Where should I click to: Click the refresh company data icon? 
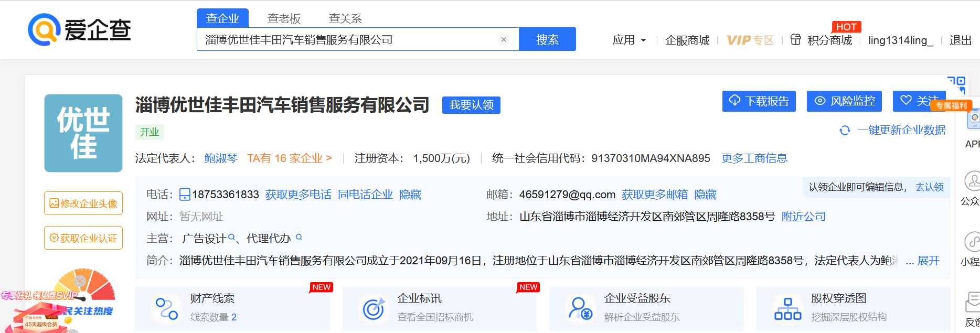coord(845,130)
